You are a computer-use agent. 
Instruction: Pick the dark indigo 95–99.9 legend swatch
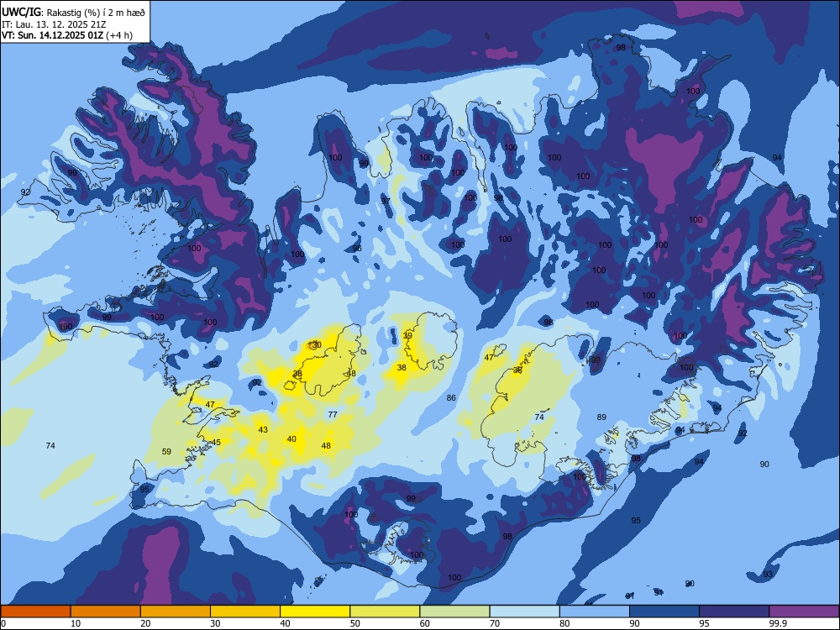734,612
